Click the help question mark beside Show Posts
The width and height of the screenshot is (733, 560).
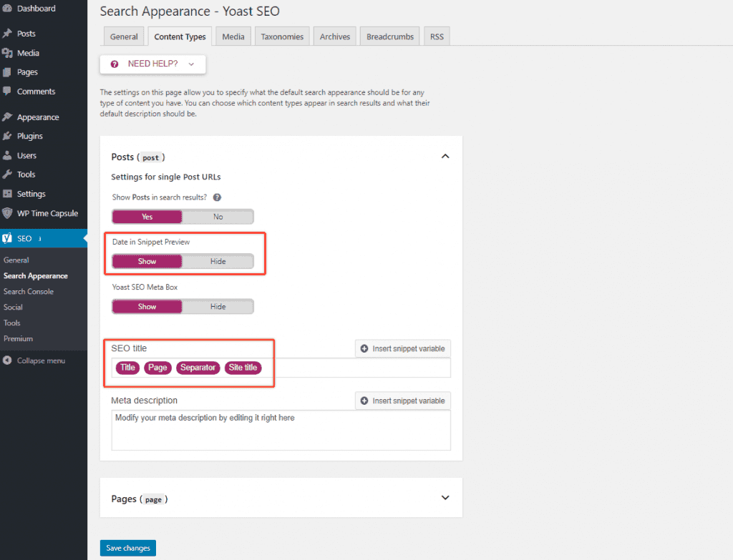tap(217, 197)
